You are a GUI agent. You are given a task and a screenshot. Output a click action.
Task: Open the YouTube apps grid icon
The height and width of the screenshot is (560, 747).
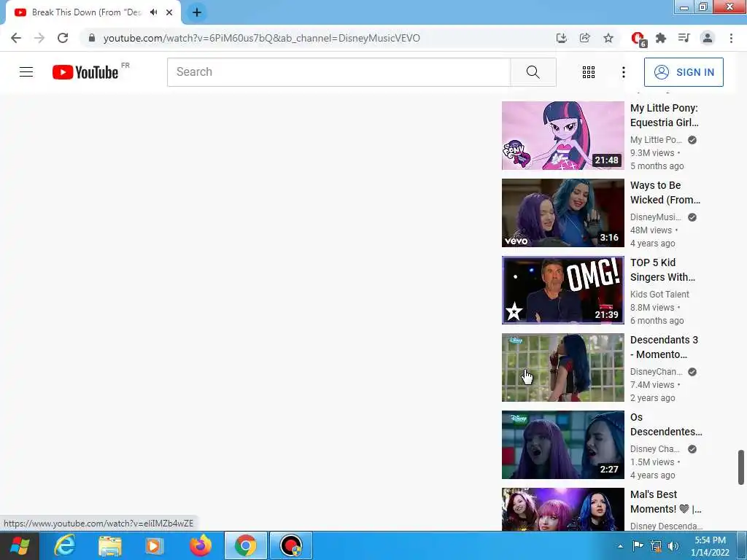(589, 72)
